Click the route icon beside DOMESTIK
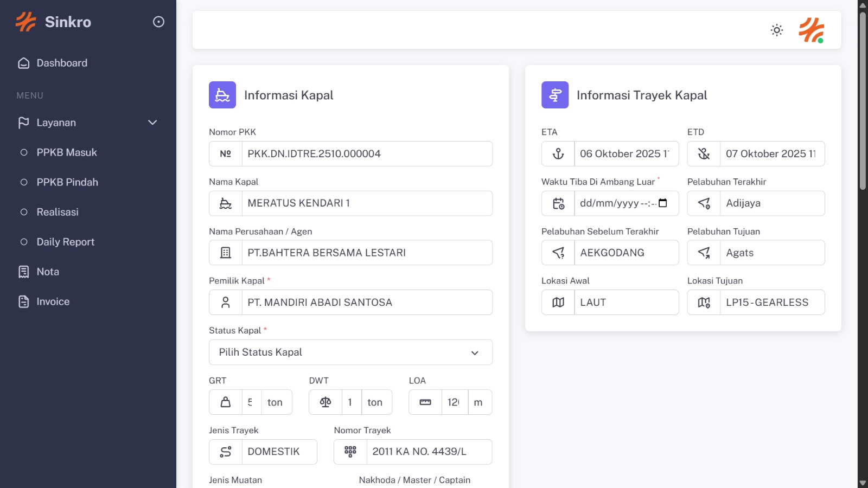This screenshot has height=488, width=868. point(226,452)
